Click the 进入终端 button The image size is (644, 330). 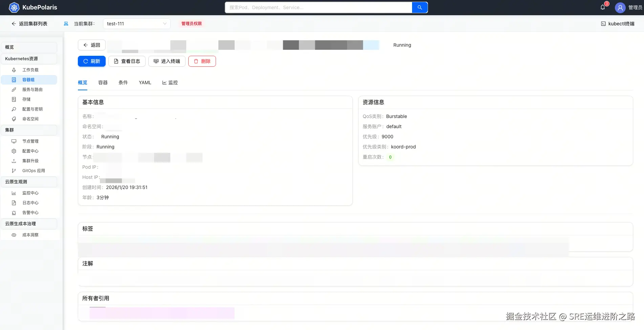pos(167,61)
